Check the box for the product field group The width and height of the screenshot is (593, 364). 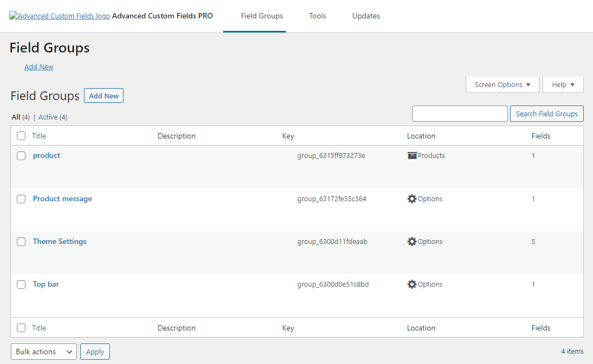coord(21,156)
